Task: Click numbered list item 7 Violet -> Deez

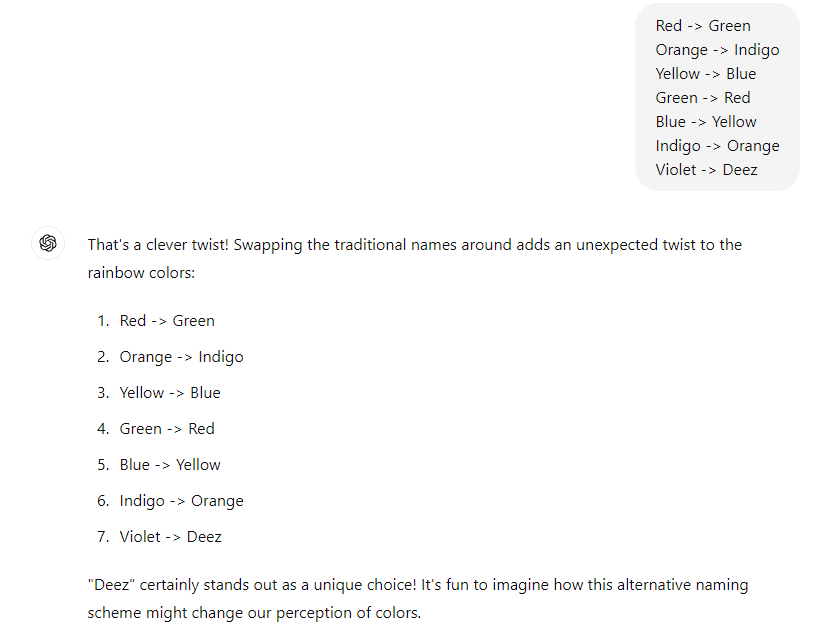Action: tap(159, 536)
